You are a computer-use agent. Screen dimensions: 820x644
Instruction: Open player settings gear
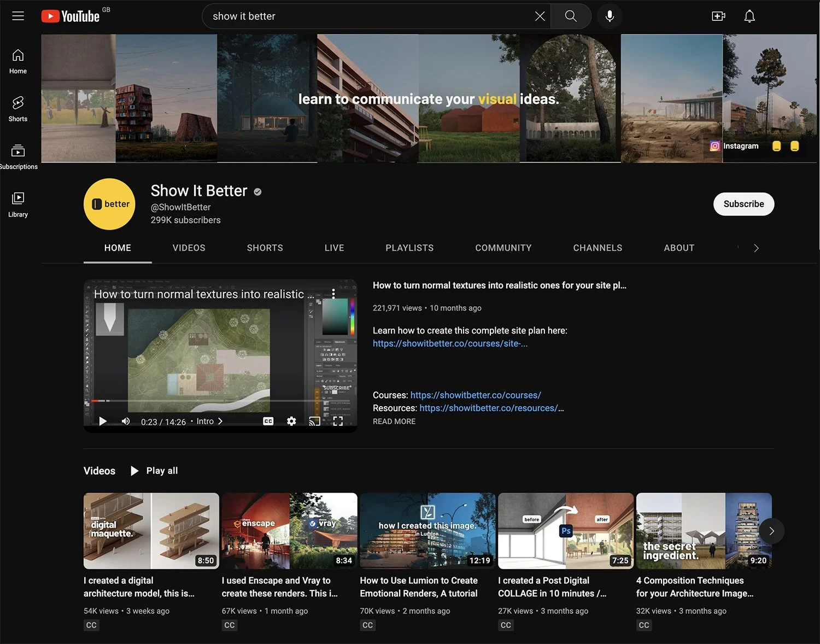[291, 421]
